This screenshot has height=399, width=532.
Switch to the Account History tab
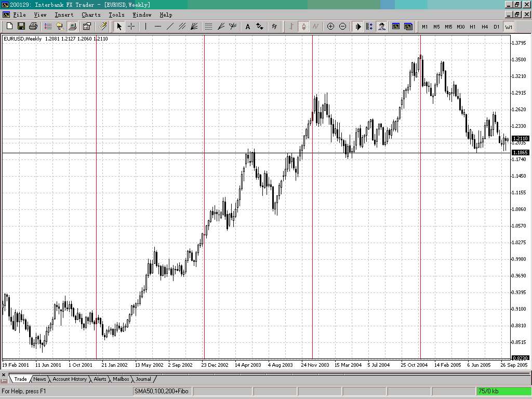click(70, 379)
